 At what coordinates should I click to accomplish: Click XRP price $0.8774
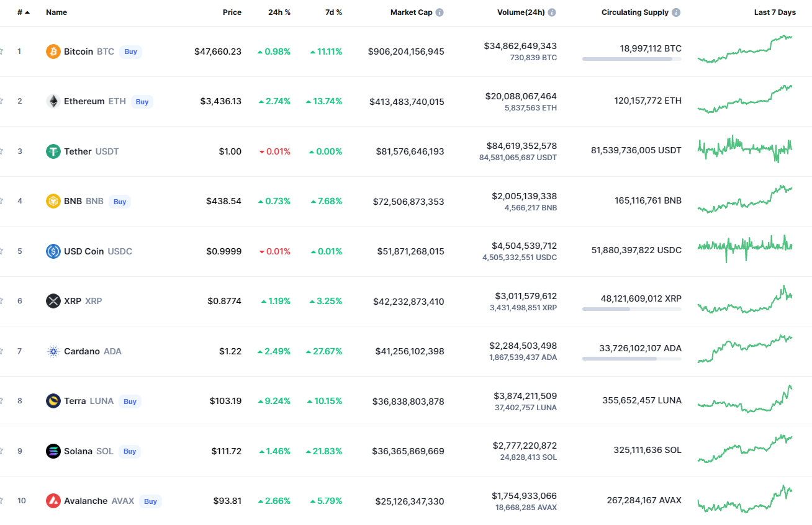(x=225, y=301)
